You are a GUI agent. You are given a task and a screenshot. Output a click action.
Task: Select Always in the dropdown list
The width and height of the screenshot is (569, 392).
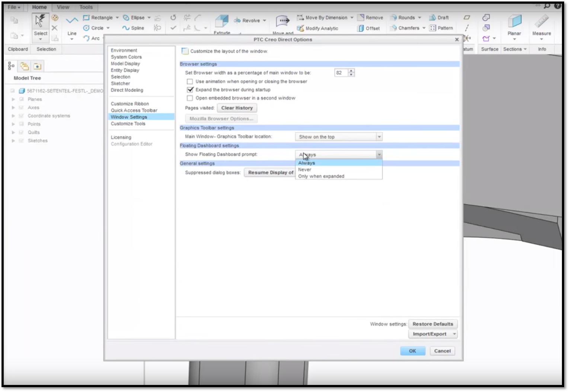click(338, 163)
